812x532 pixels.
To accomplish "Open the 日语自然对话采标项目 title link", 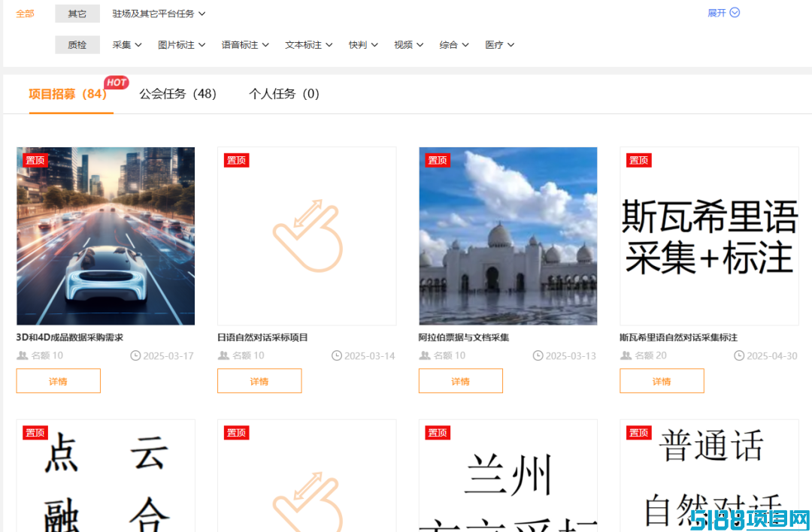I will click(262, 337).
